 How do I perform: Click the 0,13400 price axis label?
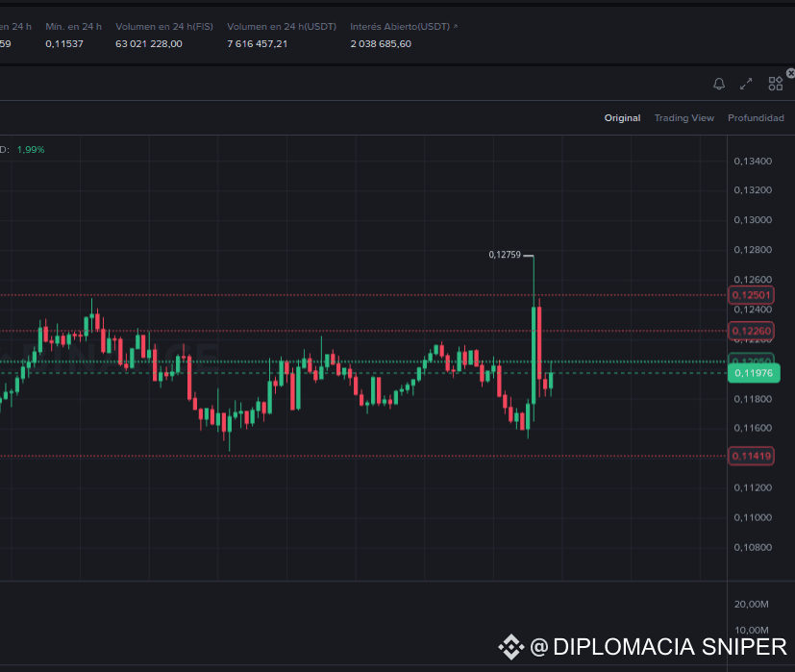[753, 162]
